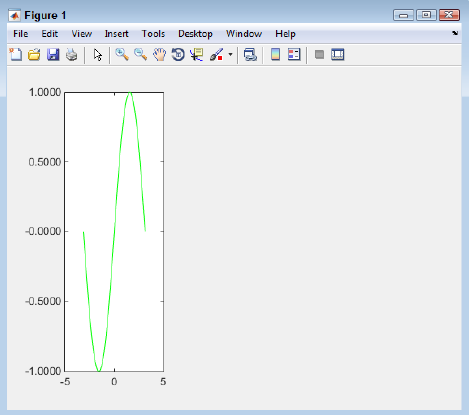
Task: Click the y-axis label 1.0000
Action: (x=45, y=92)
